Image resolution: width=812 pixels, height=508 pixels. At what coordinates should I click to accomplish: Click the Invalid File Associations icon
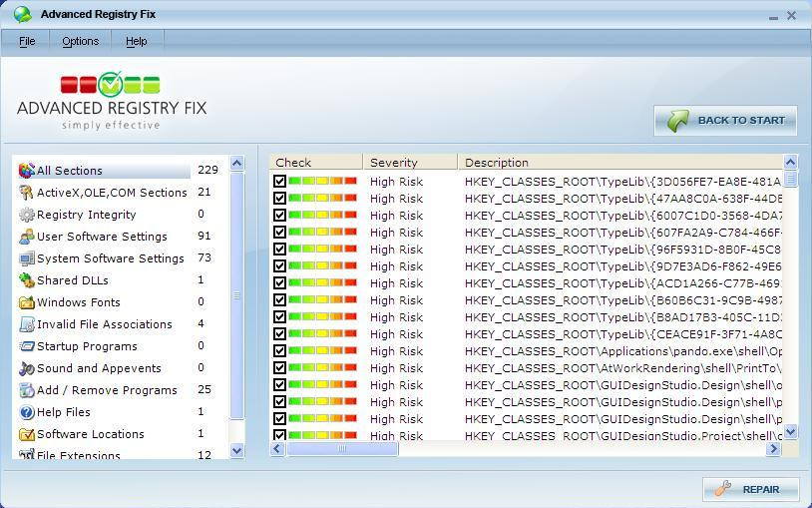[26, 324]
